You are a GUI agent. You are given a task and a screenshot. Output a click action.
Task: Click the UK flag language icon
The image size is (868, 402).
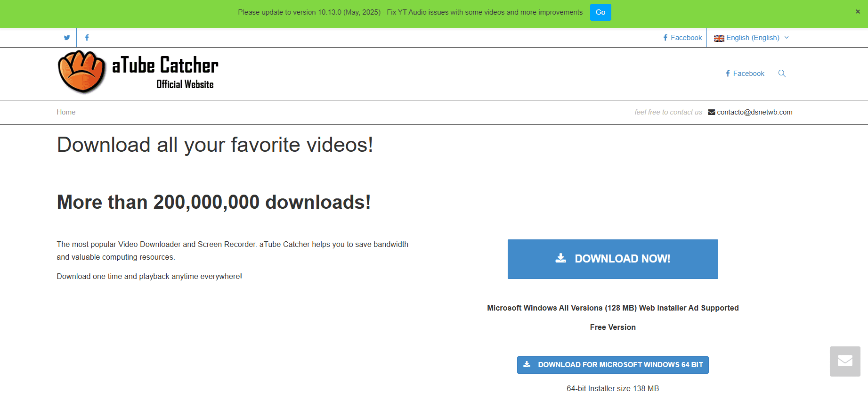pos(719,38)
